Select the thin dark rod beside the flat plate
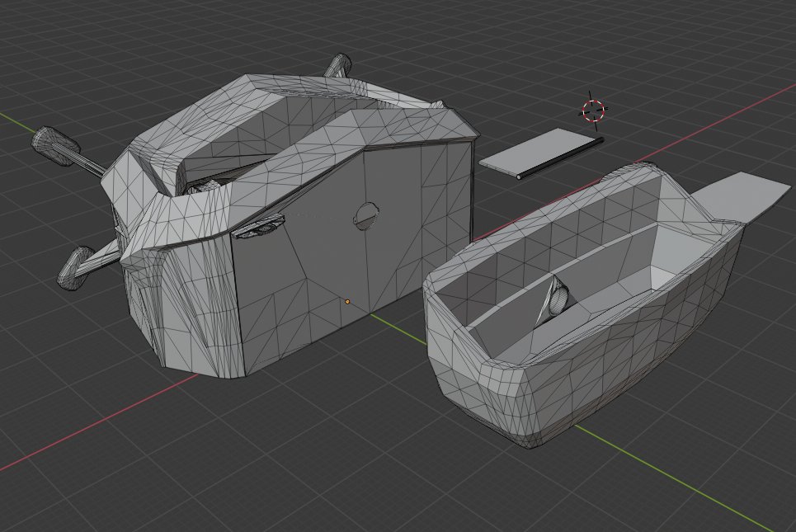 pyautogui.click(x=560, y=158)
